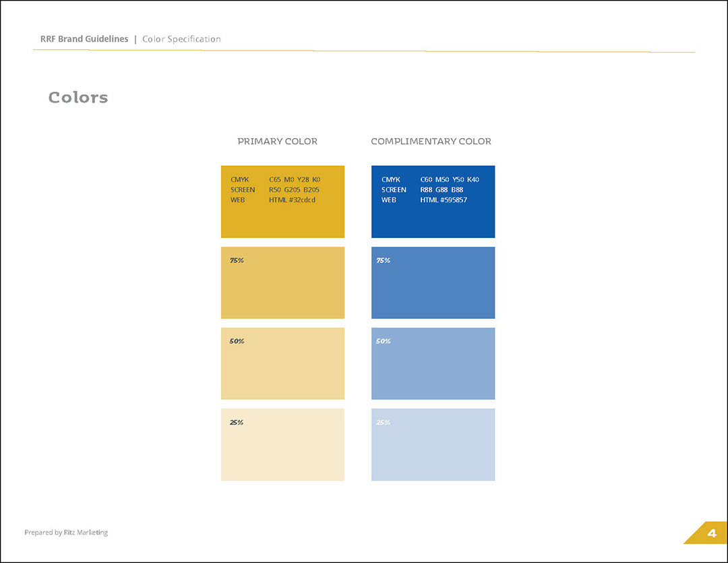Click the full-strength complimentary blue swatch
Viewport: 728px width, 563px height.
[x=433, y=202]
